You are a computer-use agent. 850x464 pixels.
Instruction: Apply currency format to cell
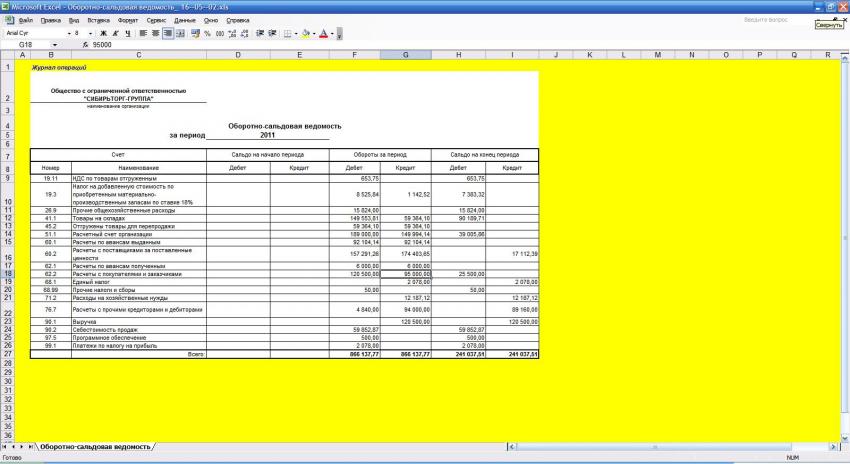click(x=194, y=33)
